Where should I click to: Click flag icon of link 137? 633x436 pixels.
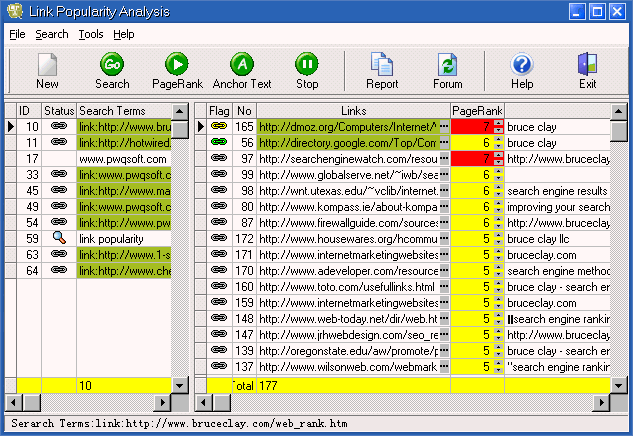click(219, 366)
